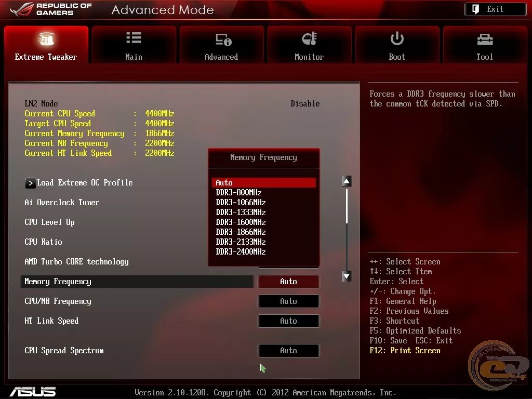Click the F10: Save ESC: Exit hint
The image size is (532, 399).
411,341
